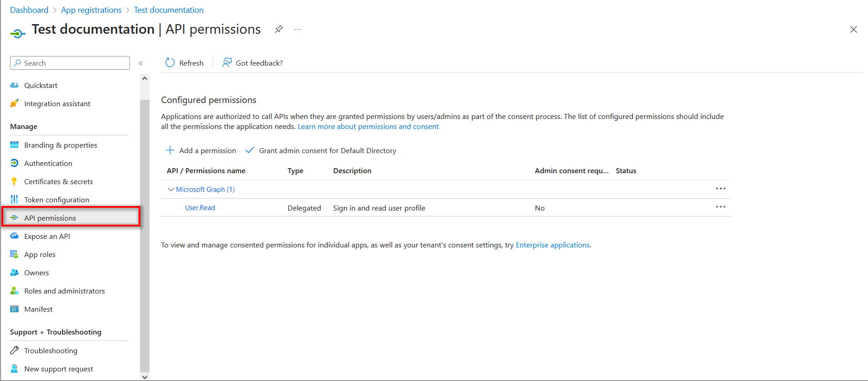Open New support request
Screen dimensions: 868x381
pyautogui.click(x=58, y=369)
